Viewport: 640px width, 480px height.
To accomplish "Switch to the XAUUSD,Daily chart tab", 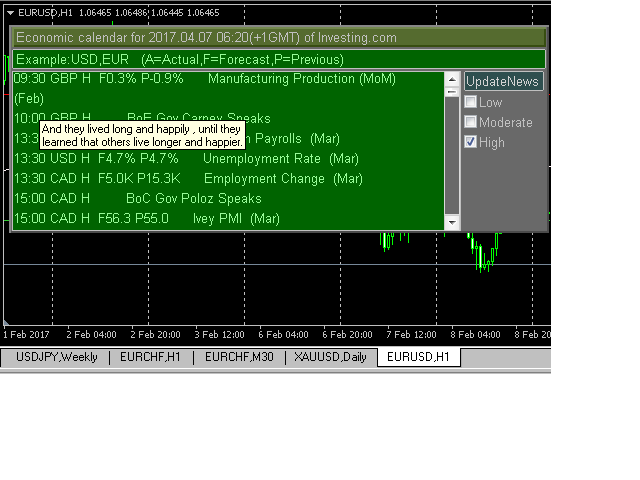I will tap(330, 357).
